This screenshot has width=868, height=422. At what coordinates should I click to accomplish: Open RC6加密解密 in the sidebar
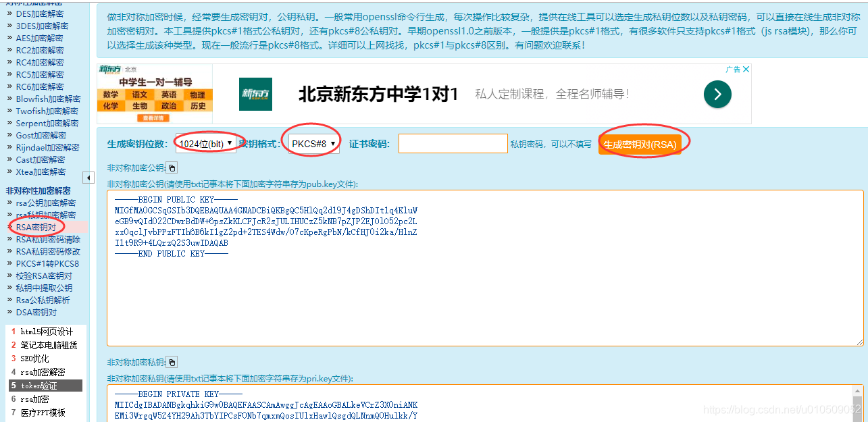[40, 86]
